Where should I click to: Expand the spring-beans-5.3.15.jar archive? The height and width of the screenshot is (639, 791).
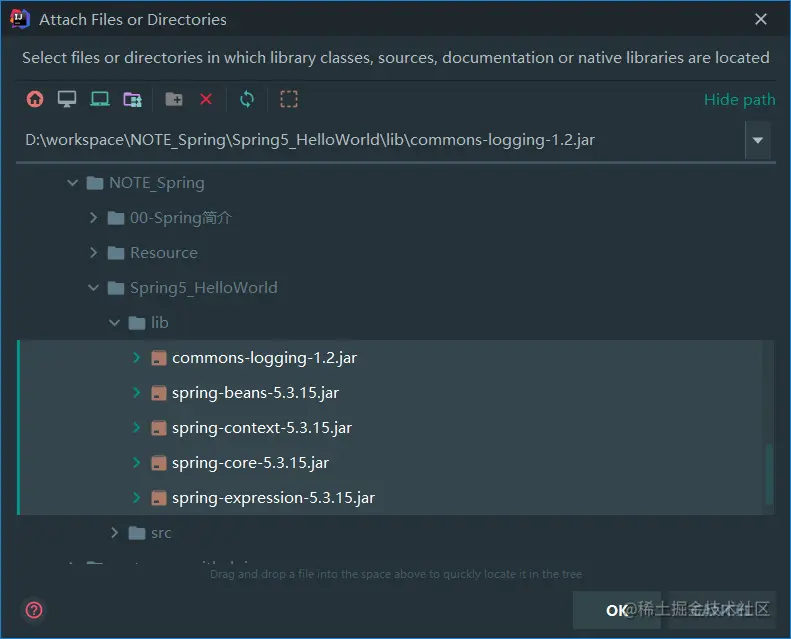(136, 392)
